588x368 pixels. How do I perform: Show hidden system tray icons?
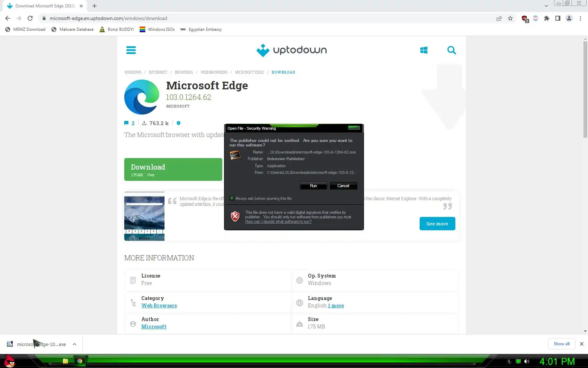(x=509, y=361)
